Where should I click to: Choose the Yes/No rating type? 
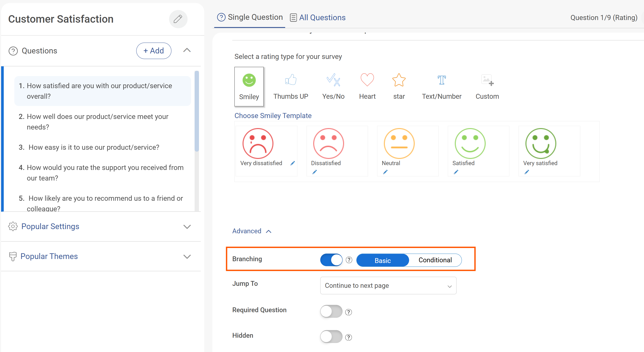click(x=333, y=86)
